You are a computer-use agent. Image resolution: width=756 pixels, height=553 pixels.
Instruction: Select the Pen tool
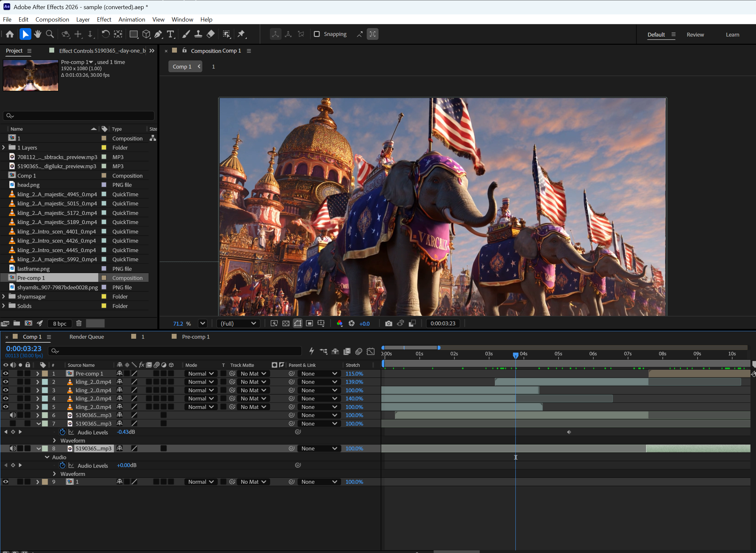(158, 34)
